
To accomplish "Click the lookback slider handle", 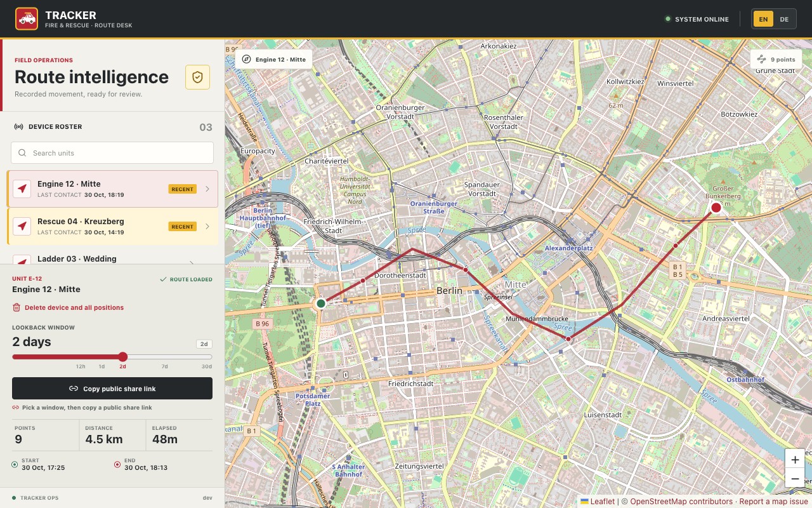I will coord(123,357).
